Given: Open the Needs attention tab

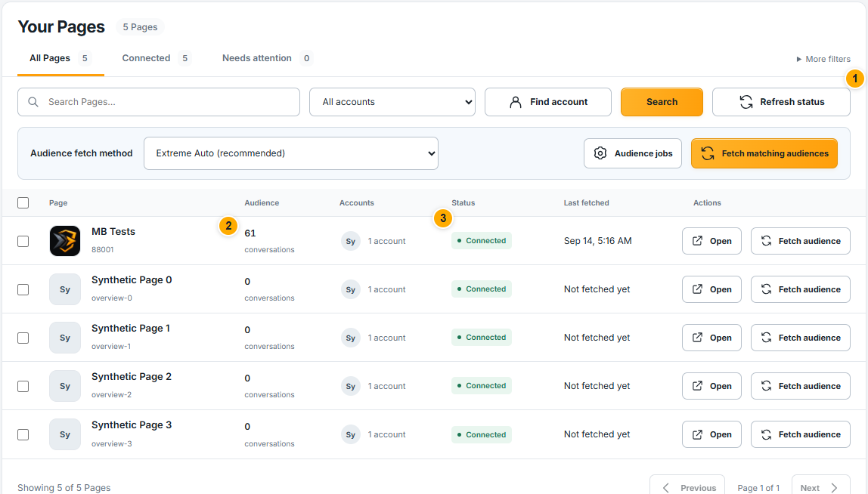Looking at the screenshot, I should click(x=268, y=58).
